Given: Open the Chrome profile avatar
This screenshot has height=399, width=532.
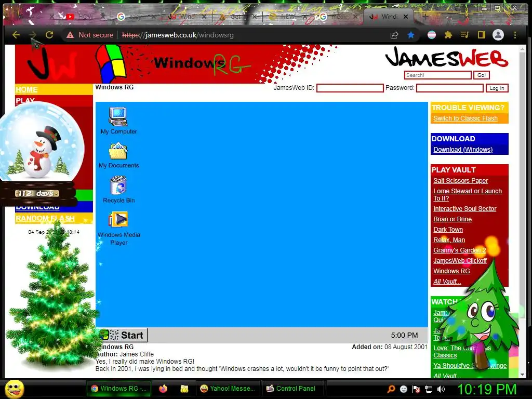Looking at the screenshot, I should [x=498, y=35].
